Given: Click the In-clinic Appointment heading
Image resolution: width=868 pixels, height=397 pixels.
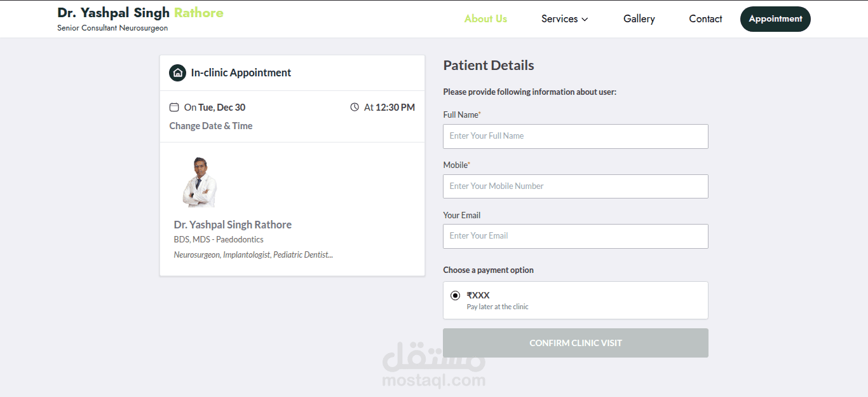Looking at the screenshot, I should pos(241,73).
